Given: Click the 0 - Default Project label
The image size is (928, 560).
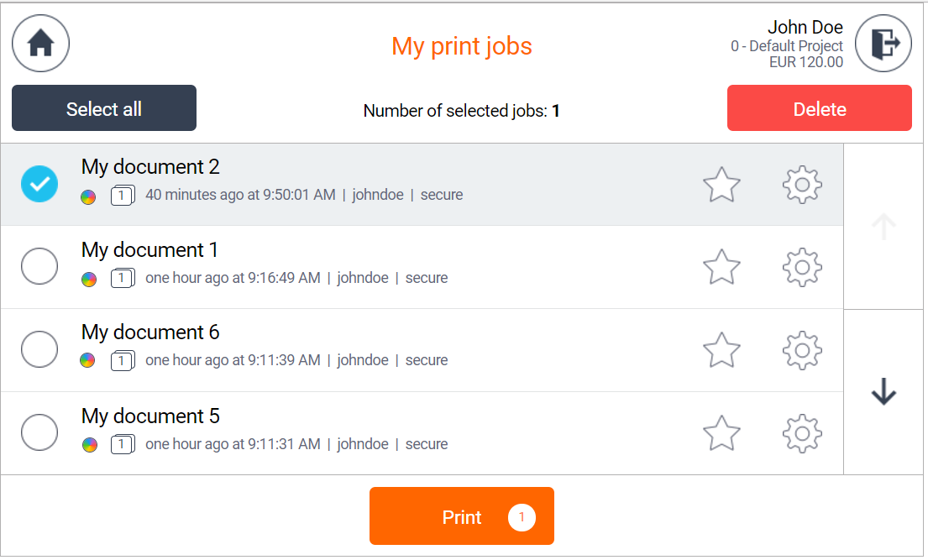Looking at the screenshot, I should [x=787, y=45].
